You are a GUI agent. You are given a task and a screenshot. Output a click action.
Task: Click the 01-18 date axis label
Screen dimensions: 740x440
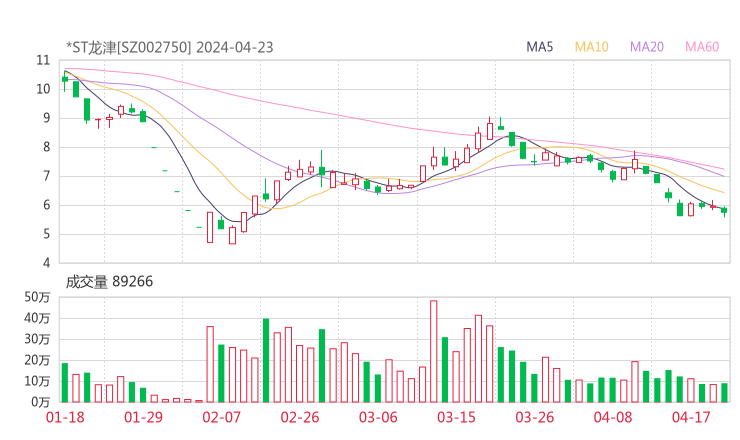[x=65, y=417]
